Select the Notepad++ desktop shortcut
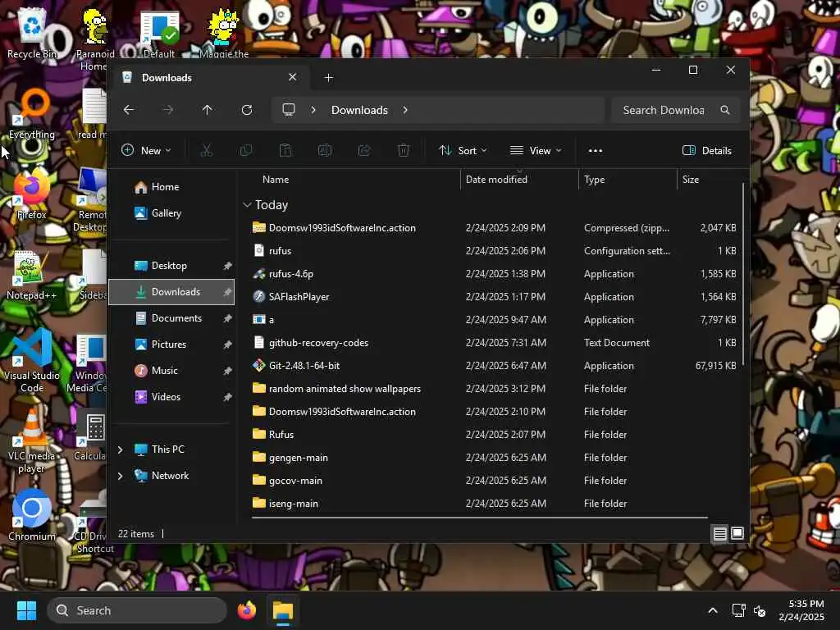This screenshot has height=630, width=840. 32,274
